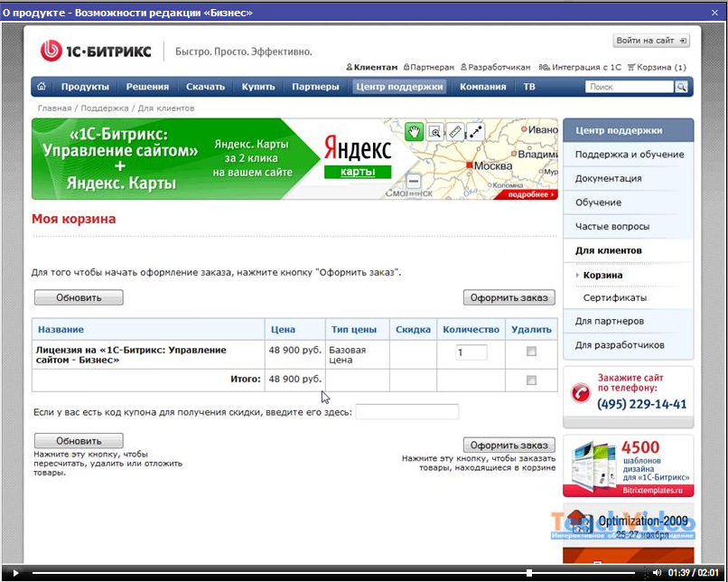Select the ruler measure tool on map
Viewport: 728px width, 582px height.
(455, 132)
